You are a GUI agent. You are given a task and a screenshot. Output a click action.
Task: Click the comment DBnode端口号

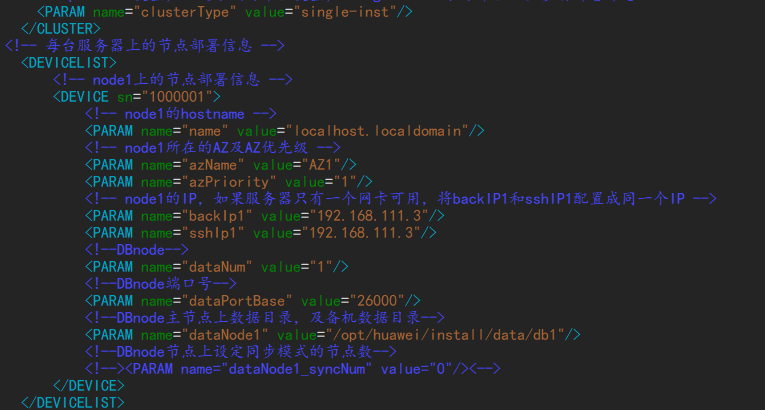[x=161, y=283]
